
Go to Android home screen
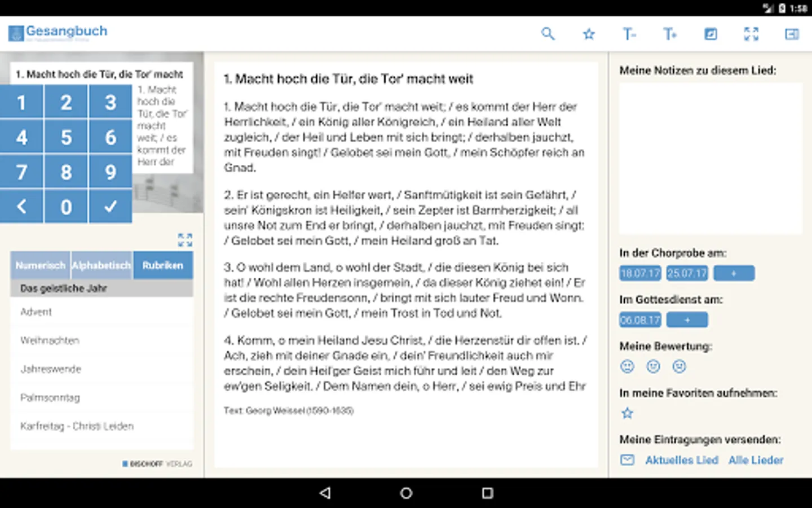click(x=406, y=493)
